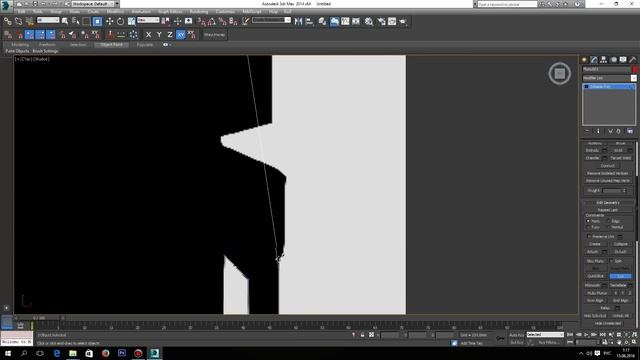This screenshot has width=640, height=360.
Task: Toggle Window/Crossing selection mode
Action: [x=97, y=21]
